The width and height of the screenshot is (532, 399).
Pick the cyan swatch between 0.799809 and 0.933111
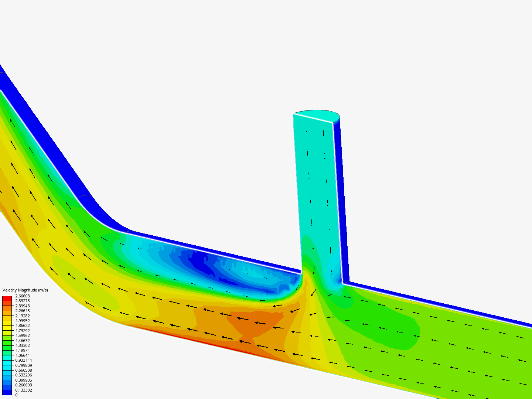[7, 363]
